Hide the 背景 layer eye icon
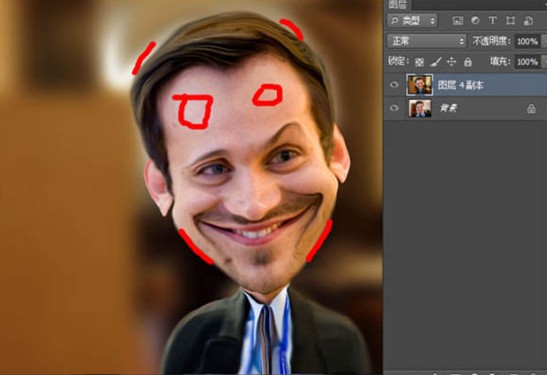This screenshot has width=547, height=375. 394,108
